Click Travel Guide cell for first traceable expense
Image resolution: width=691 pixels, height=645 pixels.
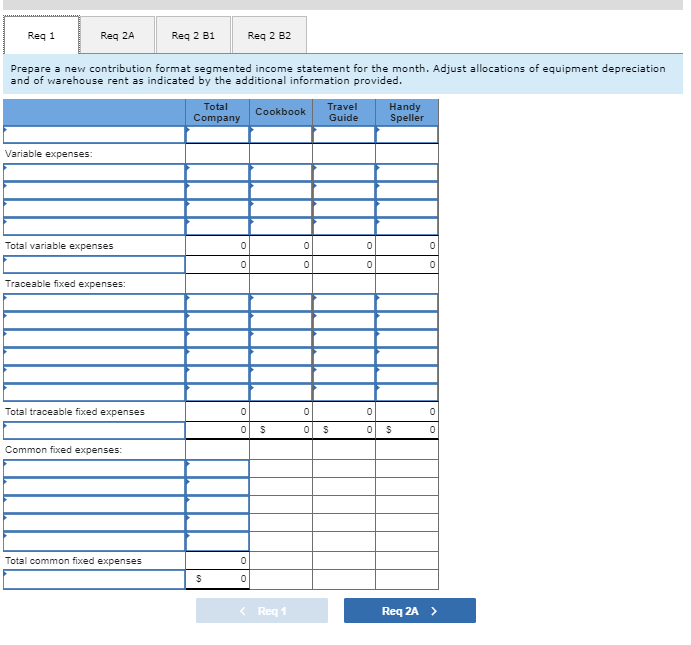click(344, 303)
